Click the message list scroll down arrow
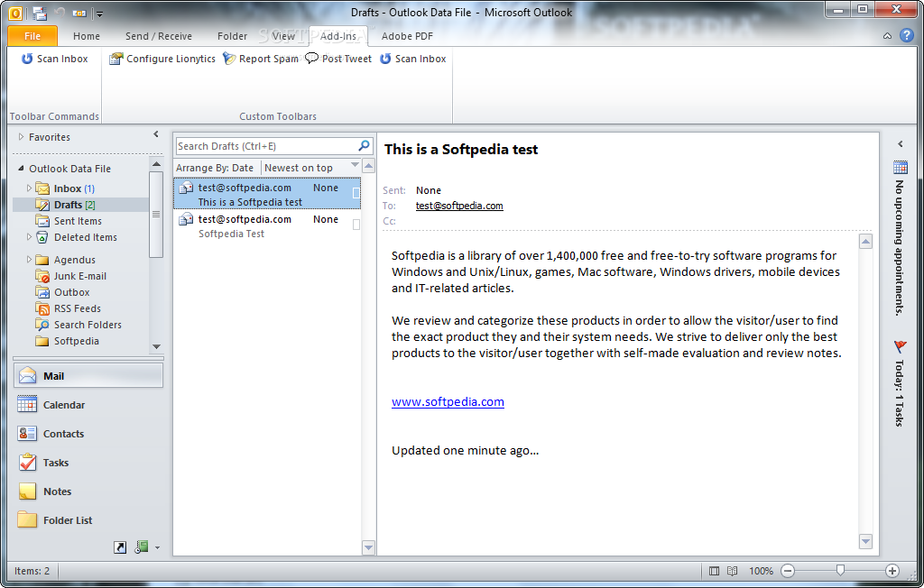Image resolution: width=924 pixels, height=588 pixels. [x=368, y=547]
